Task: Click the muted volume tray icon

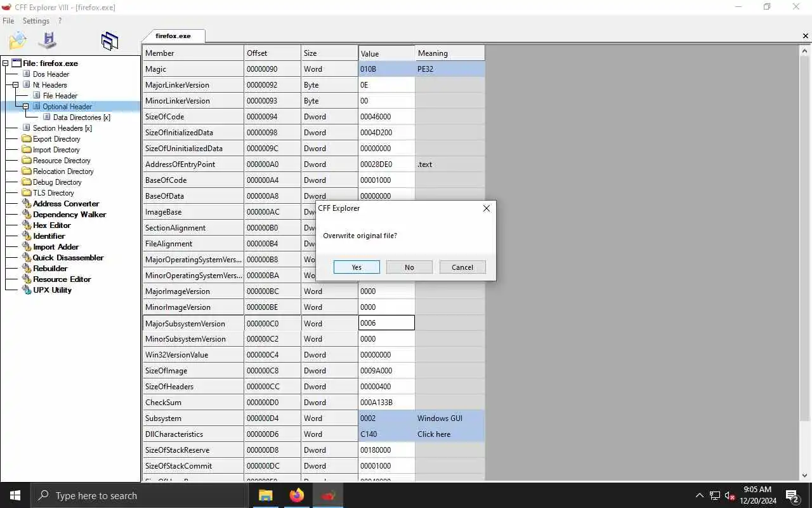Action: [730, 495]
